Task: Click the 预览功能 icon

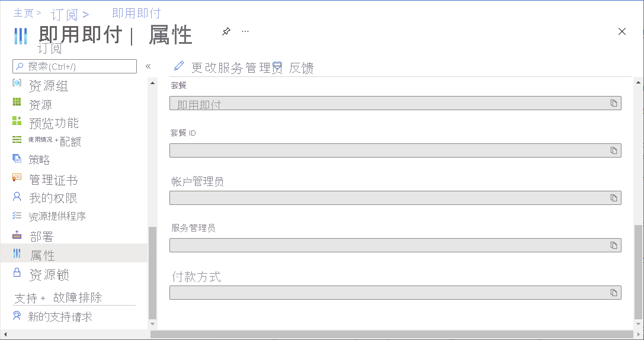Action: point(17,120)
